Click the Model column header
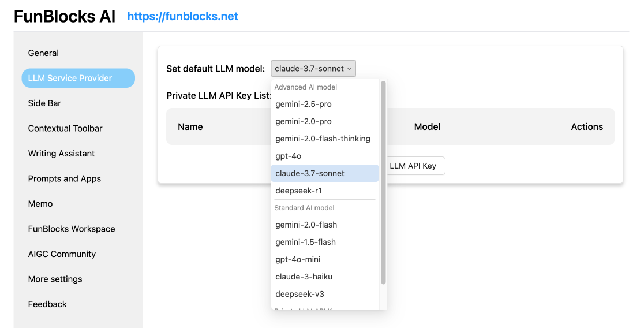The image size is (644, 328). 427,126
